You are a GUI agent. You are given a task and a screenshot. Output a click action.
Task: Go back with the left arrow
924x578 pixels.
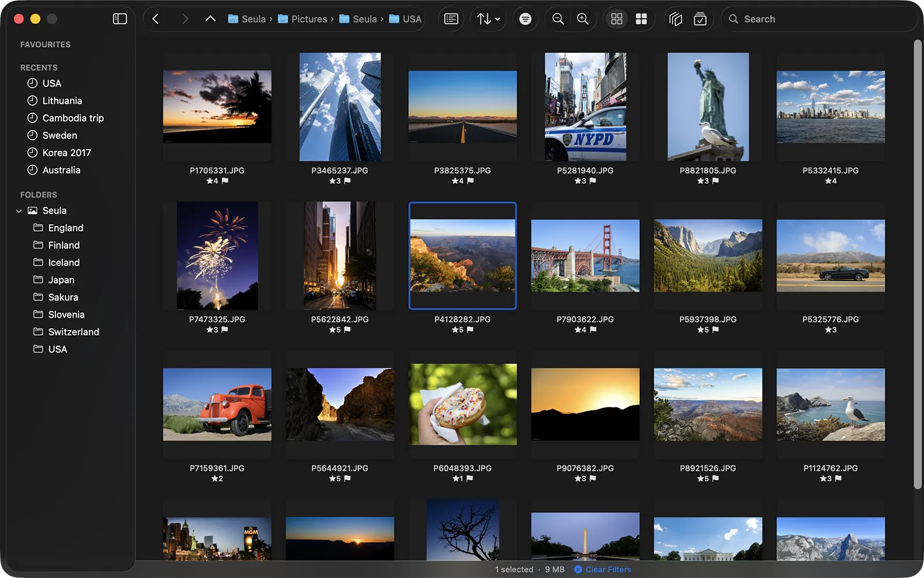click(x=155, y=19)
